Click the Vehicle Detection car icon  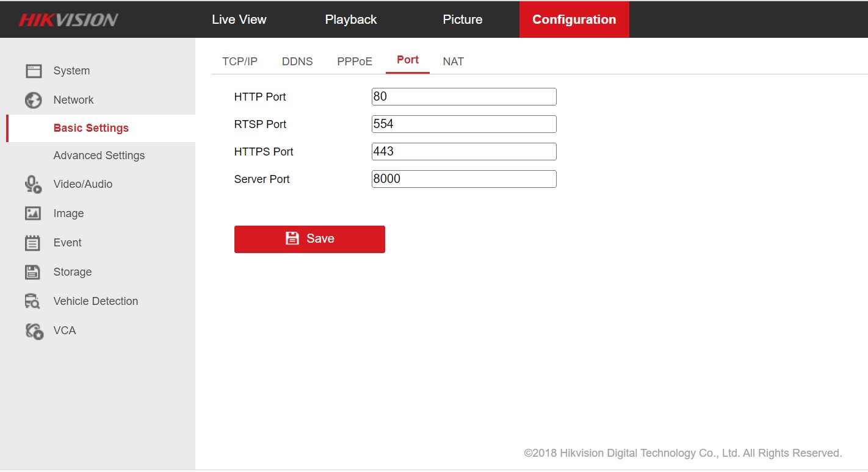33,301
